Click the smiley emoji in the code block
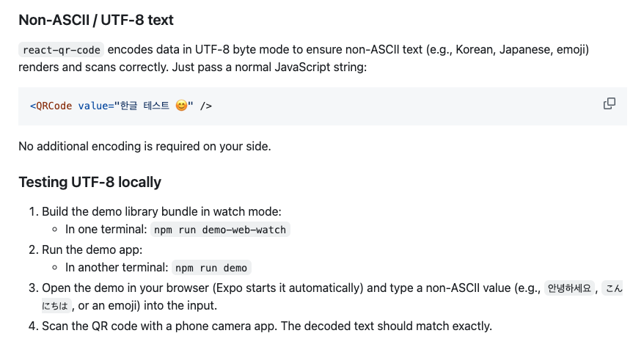 [x=182, y=106]
